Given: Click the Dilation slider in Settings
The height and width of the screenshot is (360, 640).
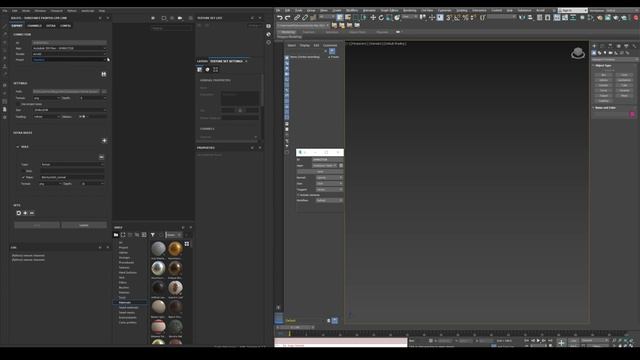Looking at the screenshot, I should [x=92, y=117].
